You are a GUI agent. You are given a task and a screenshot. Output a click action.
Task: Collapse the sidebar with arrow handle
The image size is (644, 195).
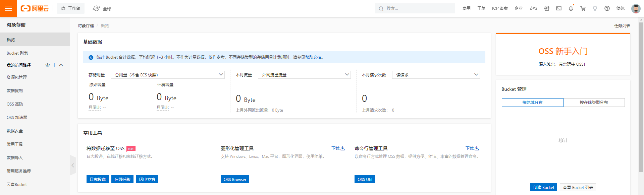(x=73, y=165)
